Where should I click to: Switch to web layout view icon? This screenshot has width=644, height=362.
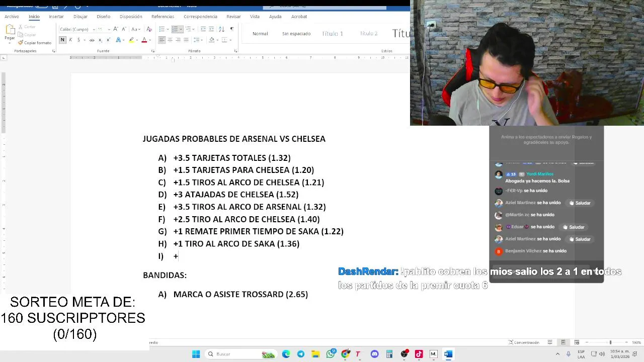coord(577,342)
